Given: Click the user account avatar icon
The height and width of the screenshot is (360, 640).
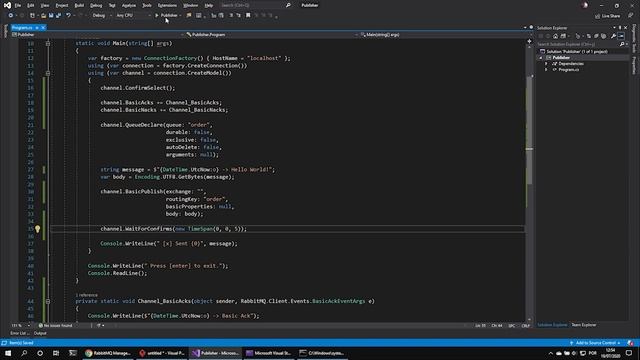Looking at the screenshot, I should [x=585, y=5].
